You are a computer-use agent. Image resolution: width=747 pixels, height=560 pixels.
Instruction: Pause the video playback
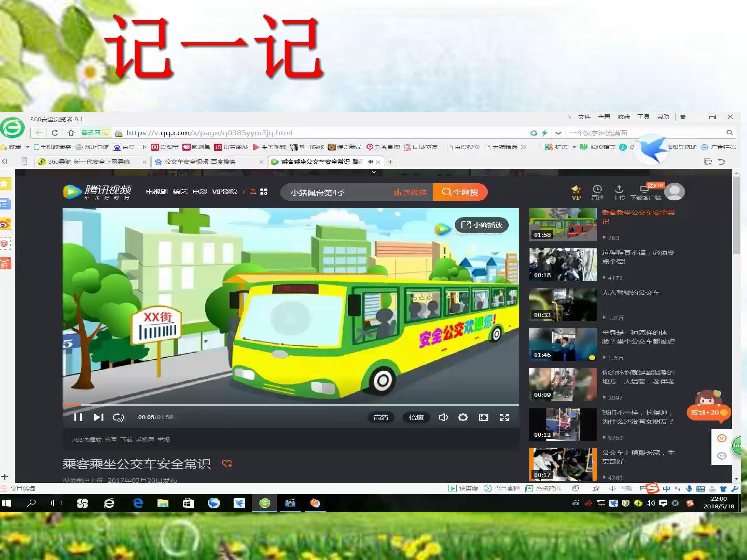coord(78,418)
